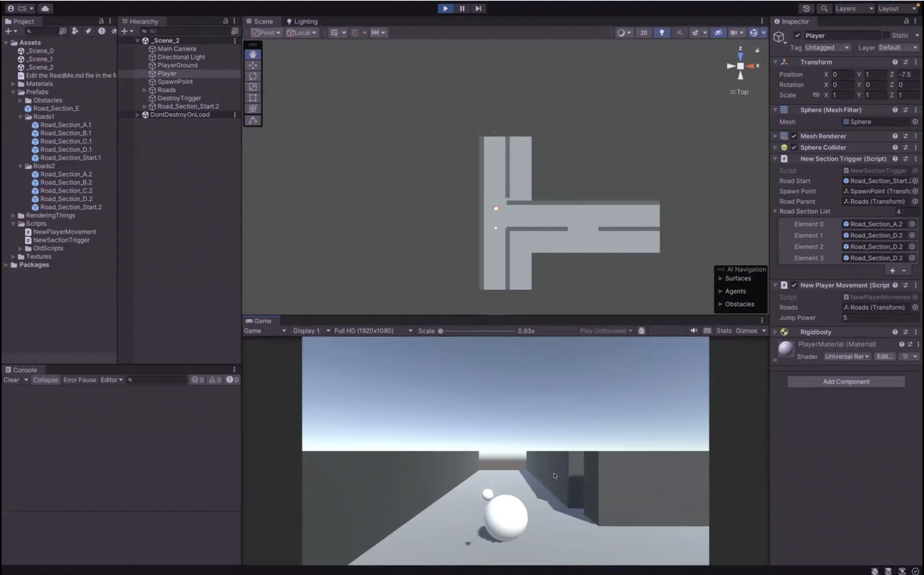This screenshot has width=924, height=575.
Task: Expand the Roads object in Hierarchy
Action: point(145,90)
